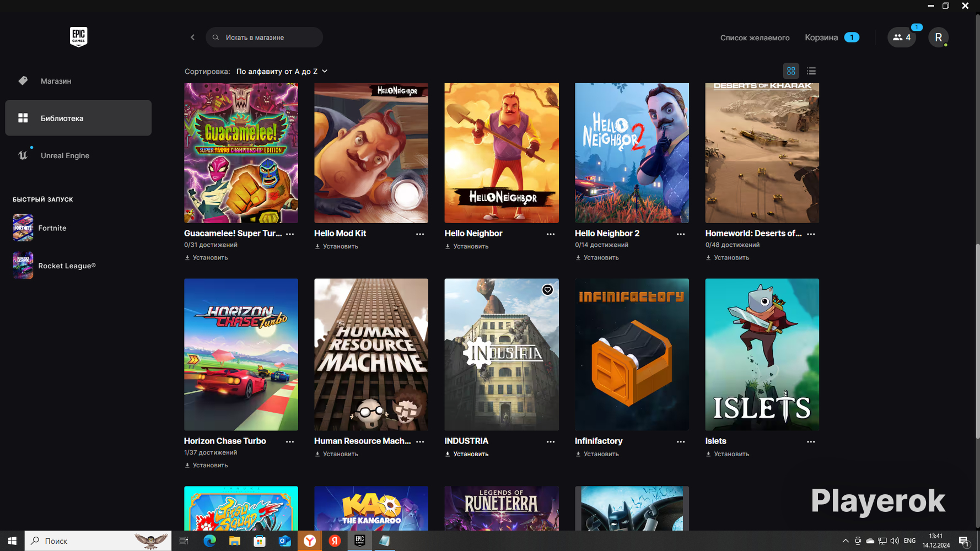Open the Корзина cart
Image resolution: width=980 pixels, height=551 pixels.
pyautogui.click(x=832, y=37)
